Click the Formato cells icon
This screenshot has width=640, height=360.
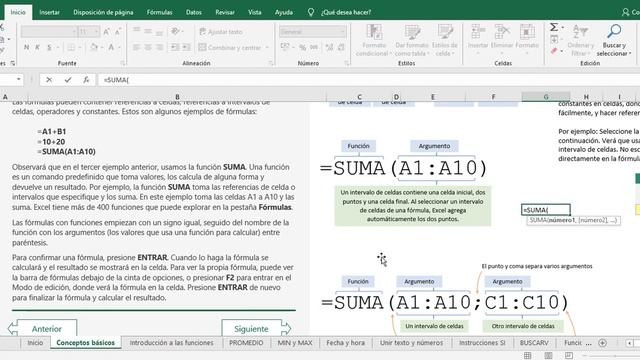click(x=527, y=31)
